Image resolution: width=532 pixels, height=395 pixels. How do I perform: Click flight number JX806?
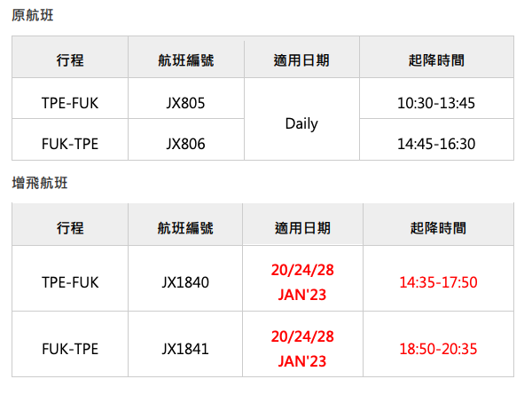(x=185, y=144)
